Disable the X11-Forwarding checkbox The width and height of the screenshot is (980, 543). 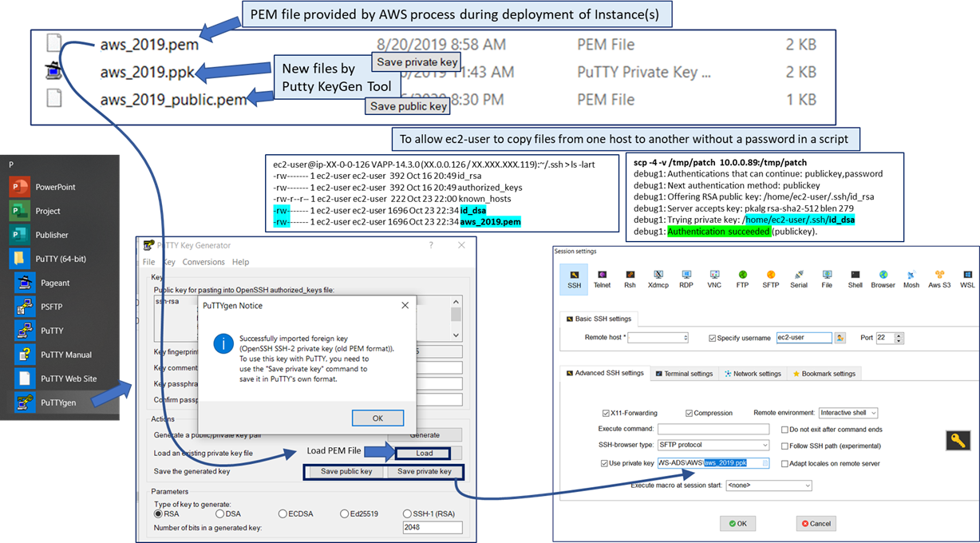point(606,413)
